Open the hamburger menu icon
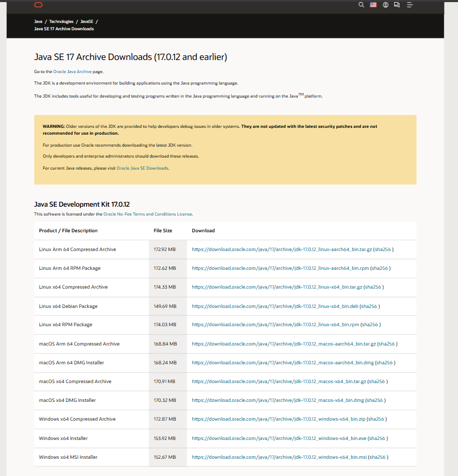Screen dimensions: 458x476 (409, 5)
